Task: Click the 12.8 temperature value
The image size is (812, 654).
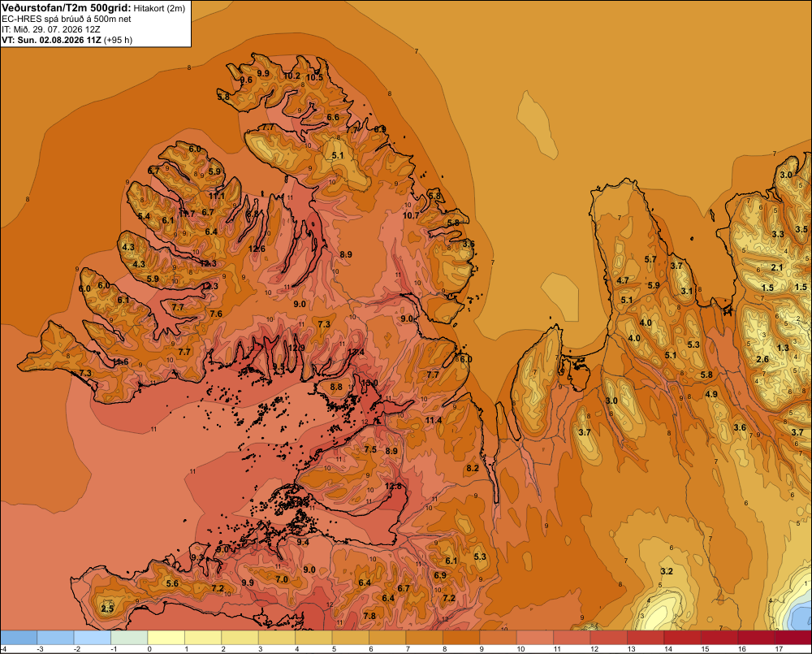Action: pos(393,486)
